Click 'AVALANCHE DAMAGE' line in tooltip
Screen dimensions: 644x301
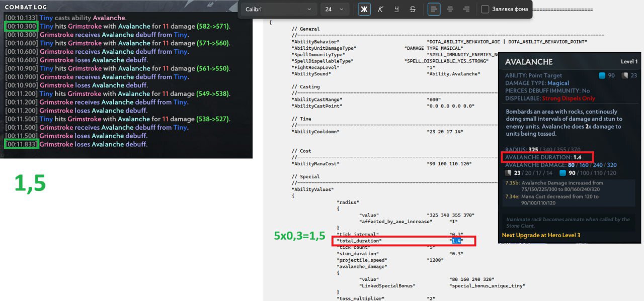click(x=560, y=165)
